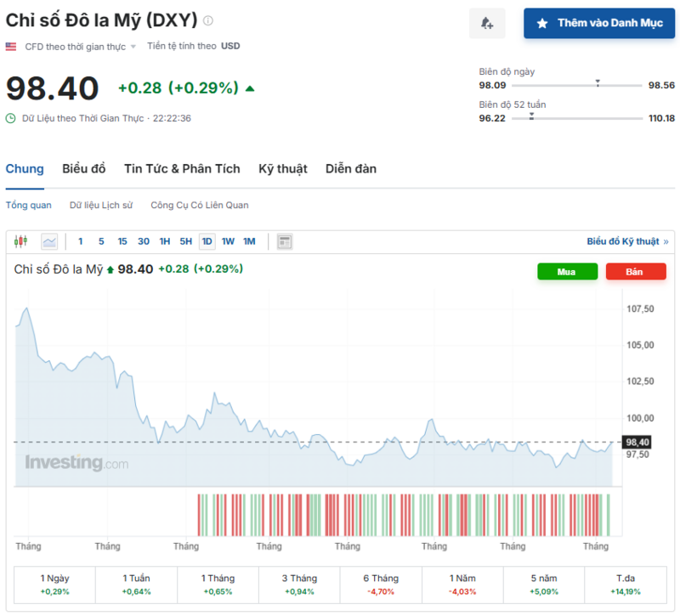Select the area chart type icon
The height and width of the screenshot is (616, 680).
49,241
